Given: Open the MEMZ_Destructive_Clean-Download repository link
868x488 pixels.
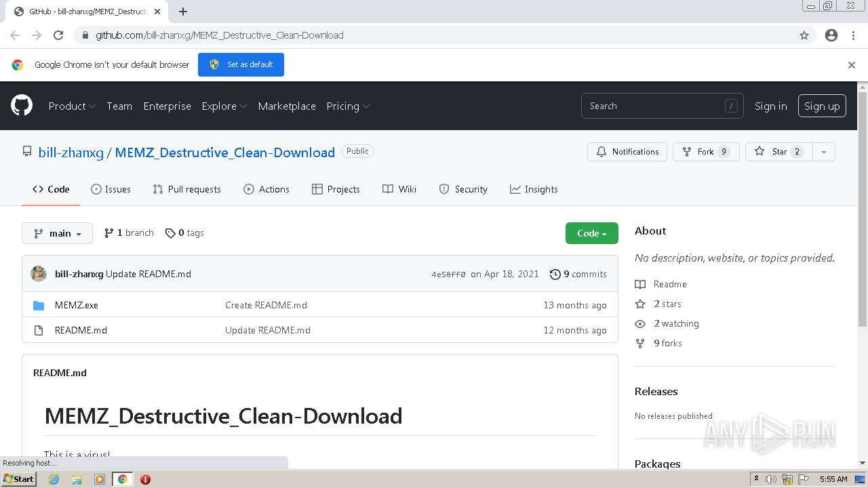Looking at the screenshot, I should coord(225,152).
